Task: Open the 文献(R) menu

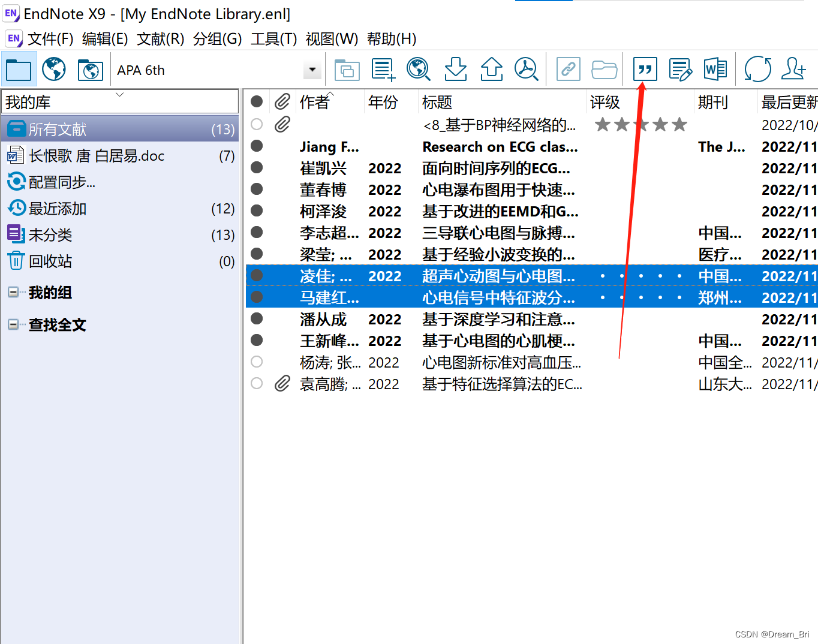Action: point(160,39)
